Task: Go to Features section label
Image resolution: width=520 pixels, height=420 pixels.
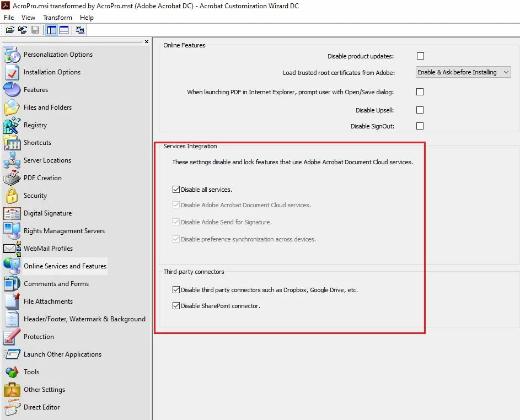Action: pyautogui.click(x=36, y=90)
